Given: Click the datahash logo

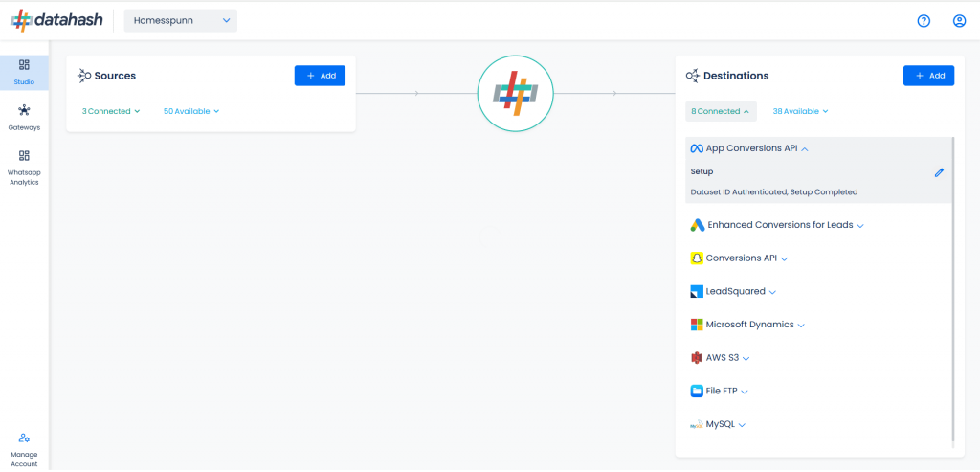Looking at the screenshot, I should coord(56,21).
